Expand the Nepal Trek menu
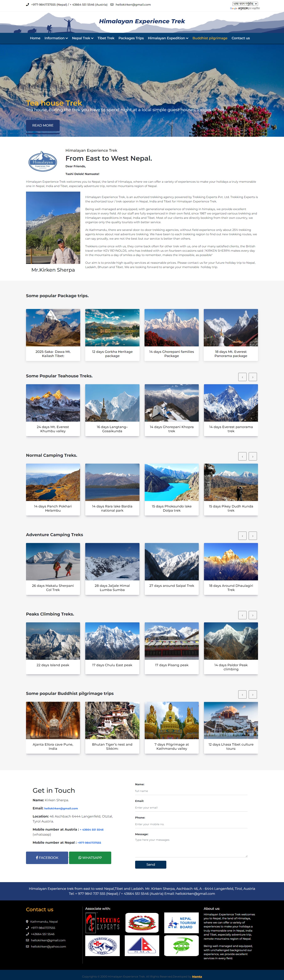This screenshot has height=980, width=284. click(x=83, y=38)
